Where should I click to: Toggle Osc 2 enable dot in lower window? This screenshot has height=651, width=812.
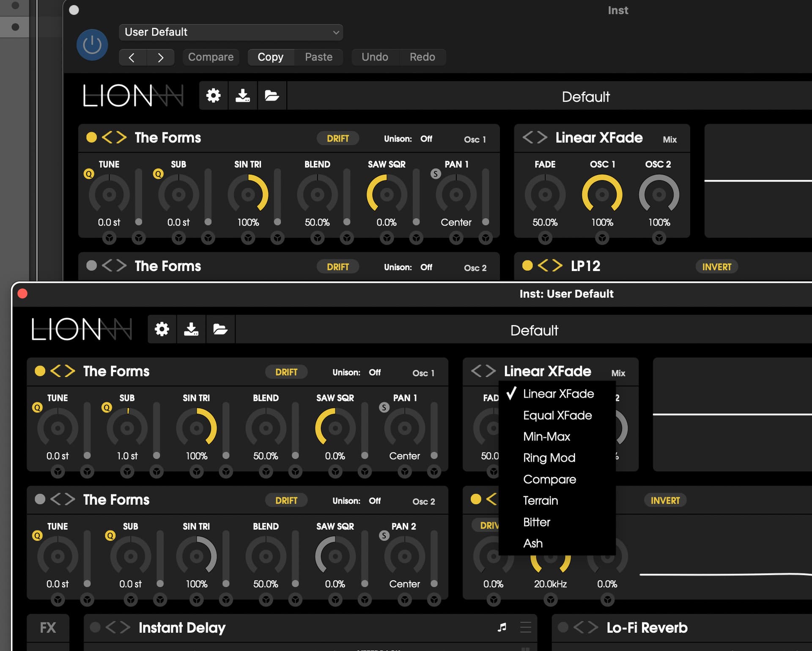[x=40, y=500]
